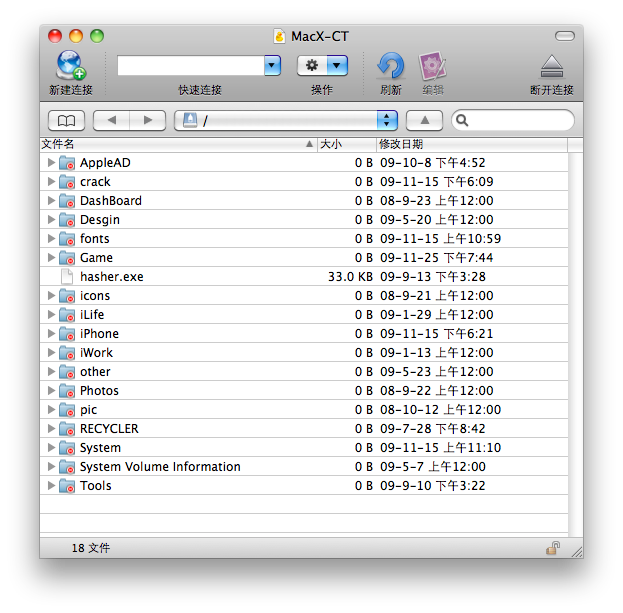Select the other folder name
Screen dimensions: 623x613
click(95, 372)
